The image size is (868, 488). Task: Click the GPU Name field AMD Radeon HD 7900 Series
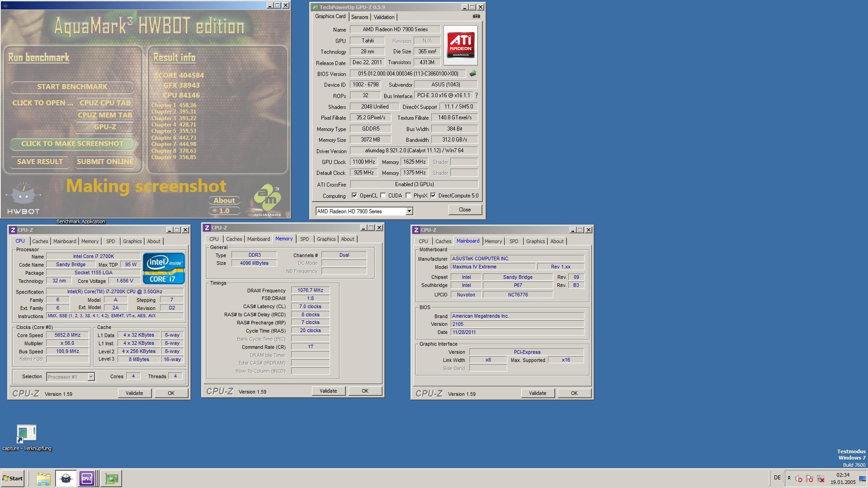[395, 29]
